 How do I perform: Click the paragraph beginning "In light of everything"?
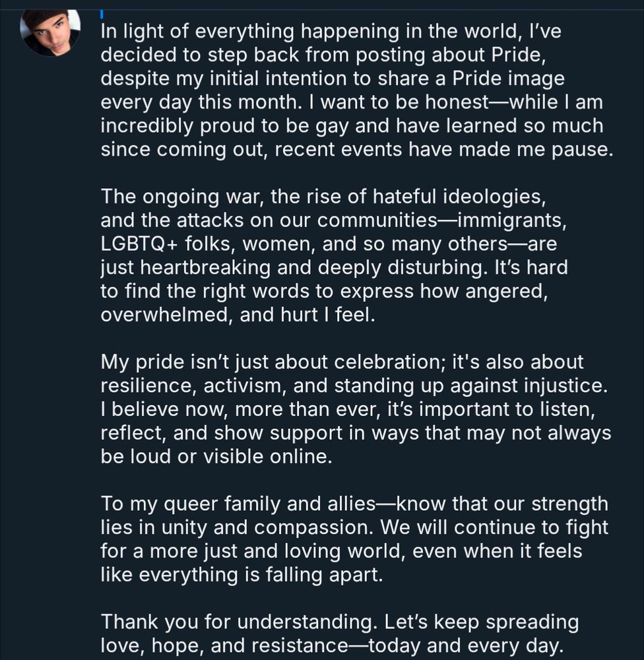[x=357, y=90]
